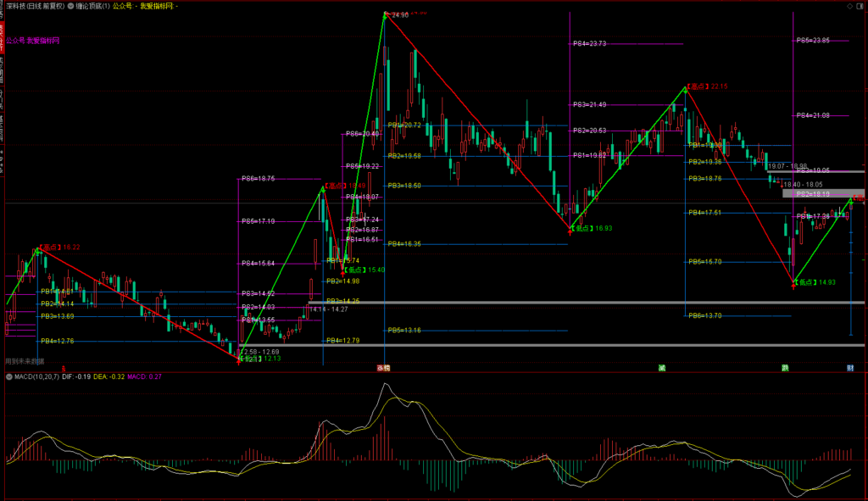Click the PS4=21.08 level label

[x=813, y=115]
